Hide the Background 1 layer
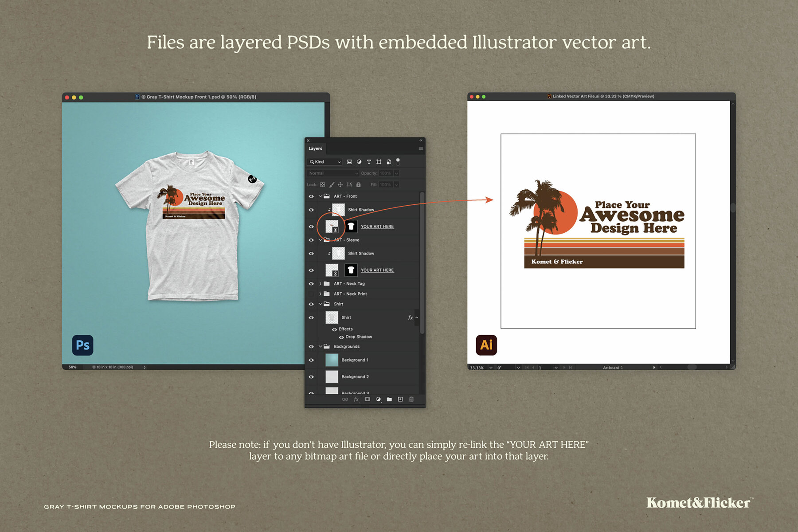Screen dimensions: 798x532 coord(311,360)
